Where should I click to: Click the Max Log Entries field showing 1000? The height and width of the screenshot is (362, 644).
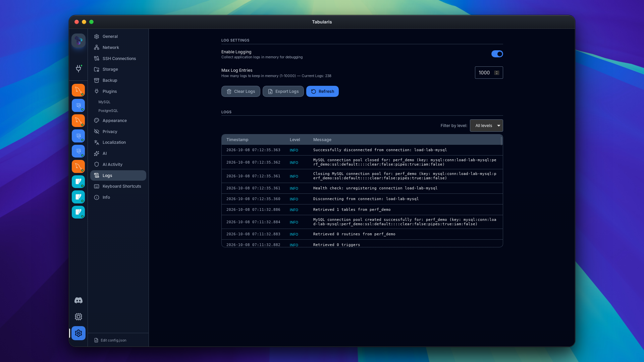coord(489,73)
